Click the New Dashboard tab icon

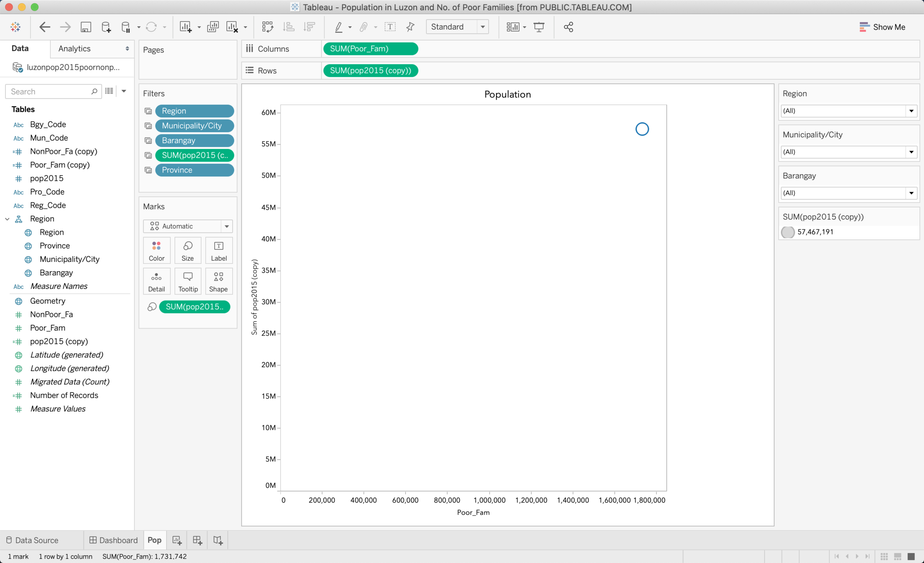click(x=198, y=540)
